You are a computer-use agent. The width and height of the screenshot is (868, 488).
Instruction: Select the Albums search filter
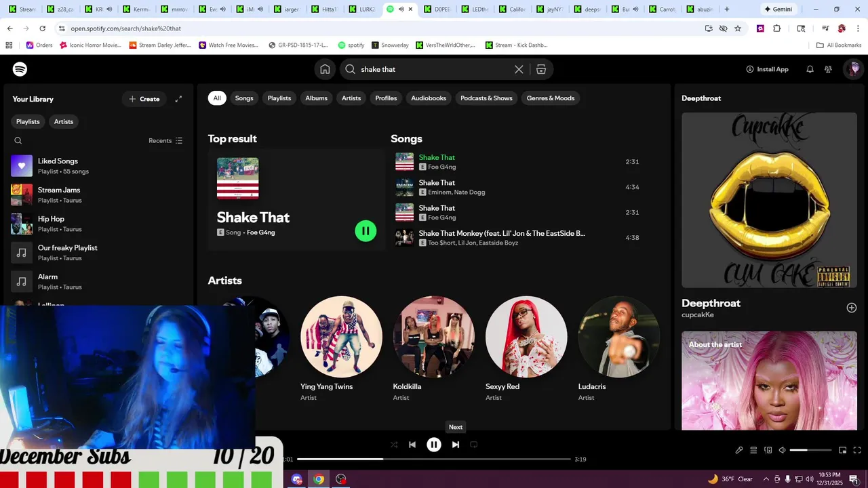316,98
